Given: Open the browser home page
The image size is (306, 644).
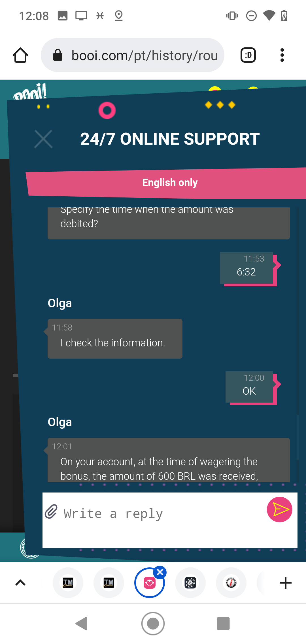Looking at the screenshot, I should (20, 55).
